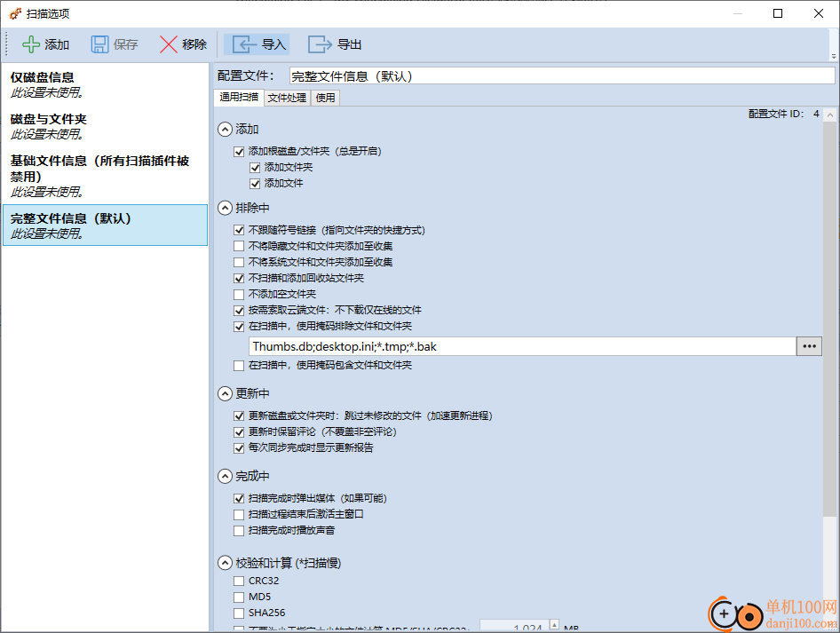
Task: Open the mask editor ellipsis button
Action: coord(810,346)
